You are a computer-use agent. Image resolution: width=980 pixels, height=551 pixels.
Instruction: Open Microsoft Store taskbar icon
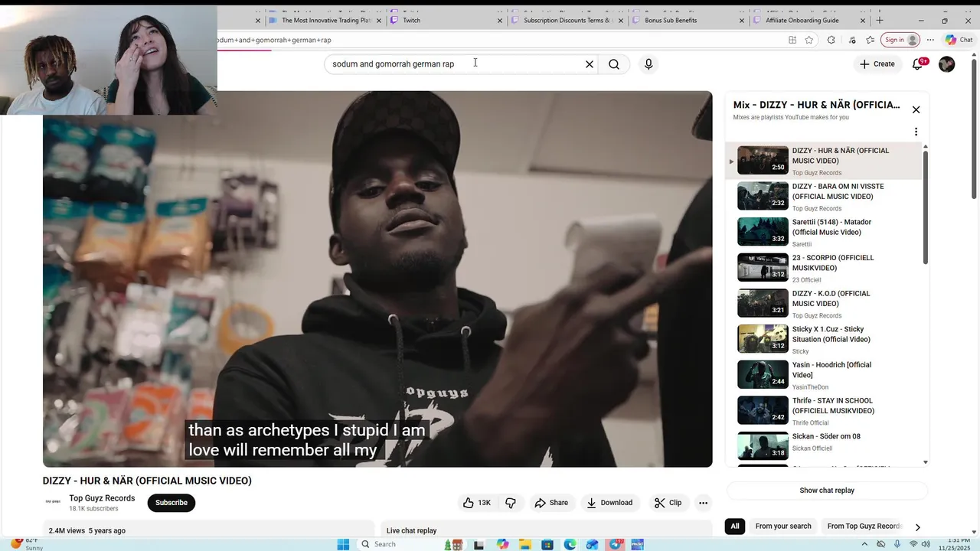tap(547, 544)
